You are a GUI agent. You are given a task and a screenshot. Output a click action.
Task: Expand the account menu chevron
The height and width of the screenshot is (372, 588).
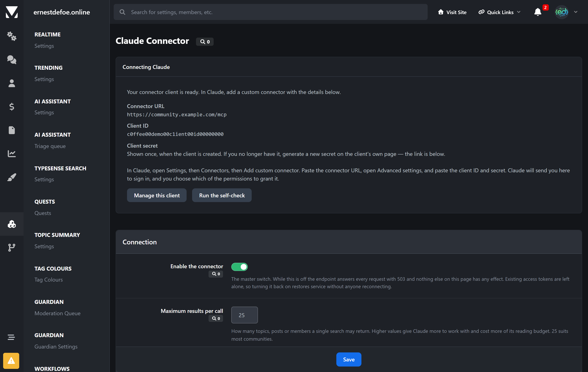[576, 12]
